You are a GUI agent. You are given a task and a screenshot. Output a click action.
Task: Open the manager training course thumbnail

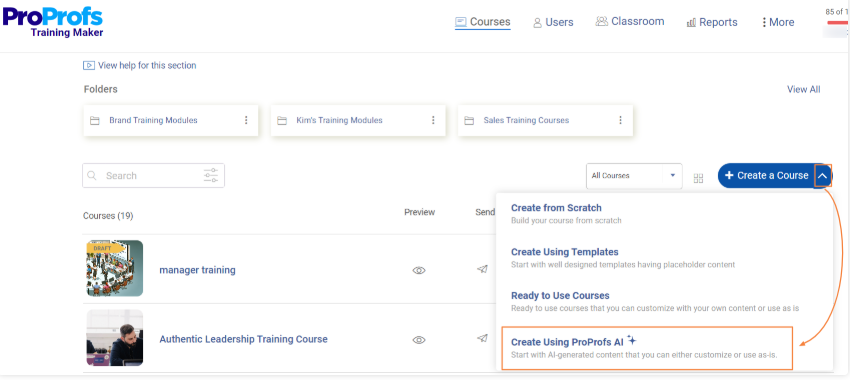[114, 268]
